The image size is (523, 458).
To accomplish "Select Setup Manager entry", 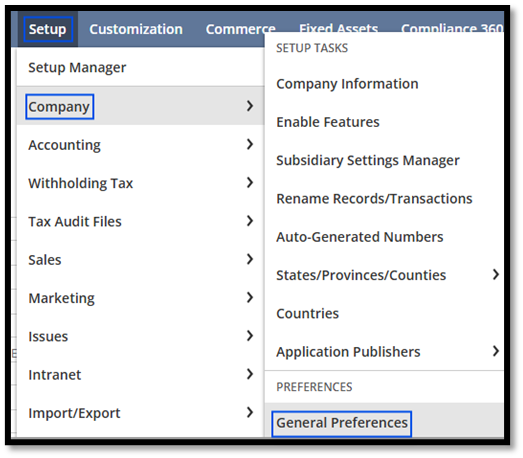I will tap(77, 67).
